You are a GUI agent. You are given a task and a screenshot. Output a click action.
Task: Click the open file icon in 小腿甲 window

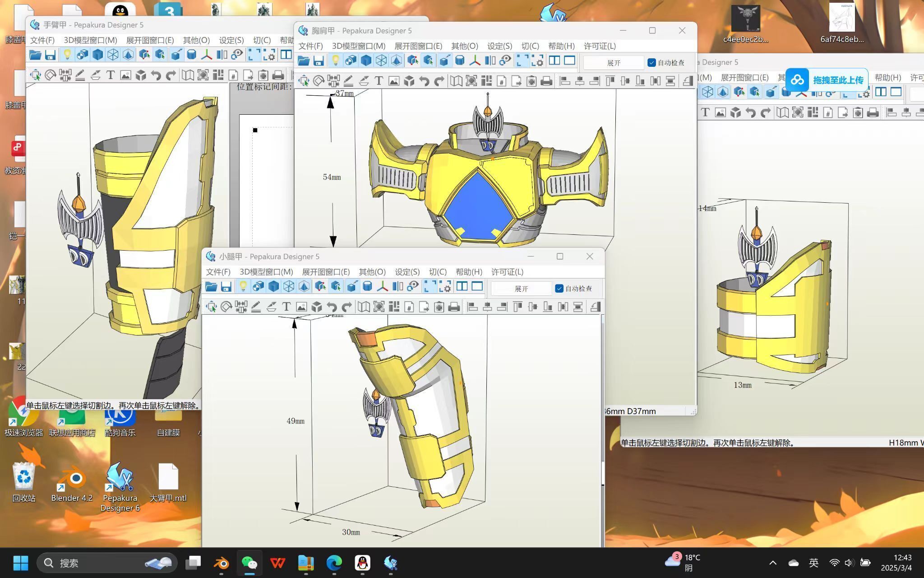pos(211,286)
